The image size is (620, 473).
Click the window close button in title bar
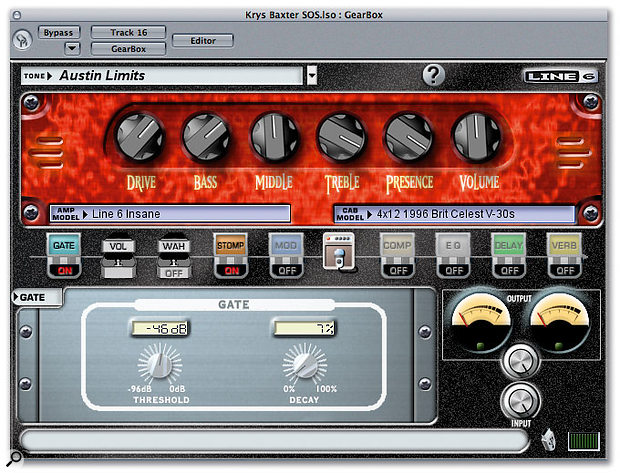coord(17,15)
